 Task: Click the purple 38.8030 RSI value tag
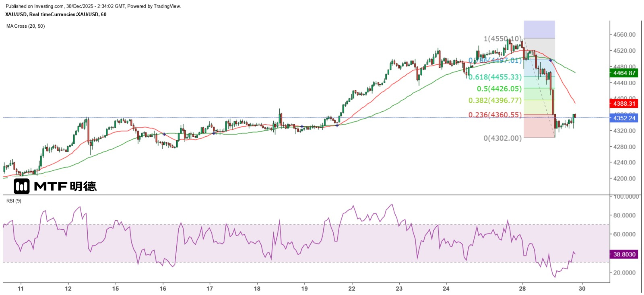tap(624, 254)
